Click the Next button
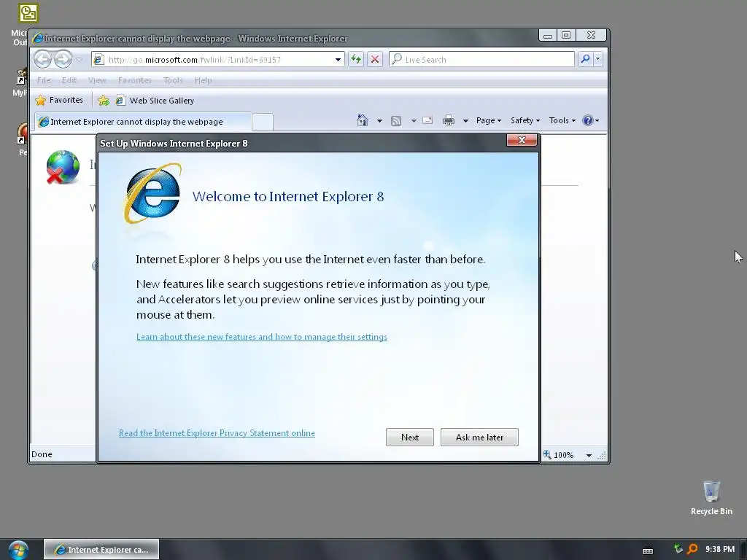The image size is (747, 560). [x=410, y=437]
